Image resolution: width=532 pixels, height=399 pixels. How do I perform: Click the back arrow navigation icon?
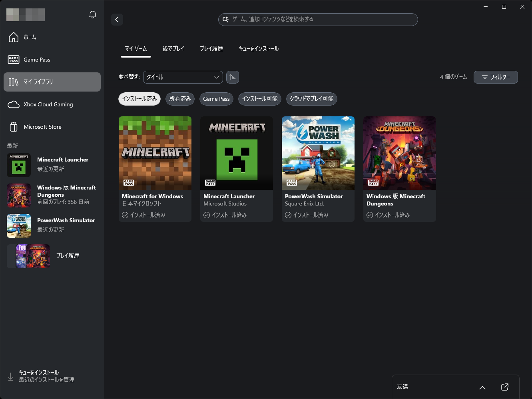117,20
